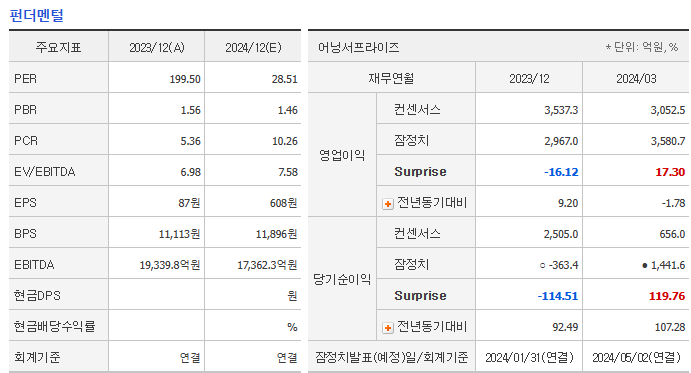
Task: Click the blue Surprise value -16.12
Action: point(561,172)
